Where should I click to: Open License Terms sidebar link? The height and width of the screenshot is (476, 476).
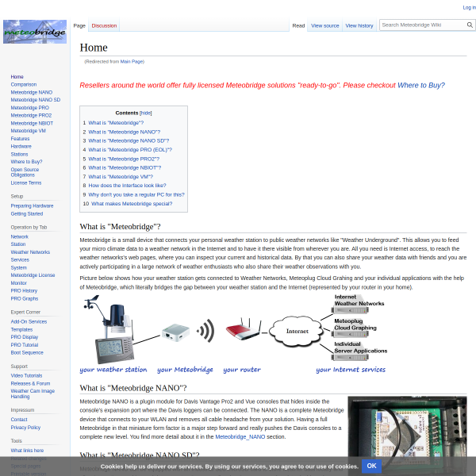[26, 183]
